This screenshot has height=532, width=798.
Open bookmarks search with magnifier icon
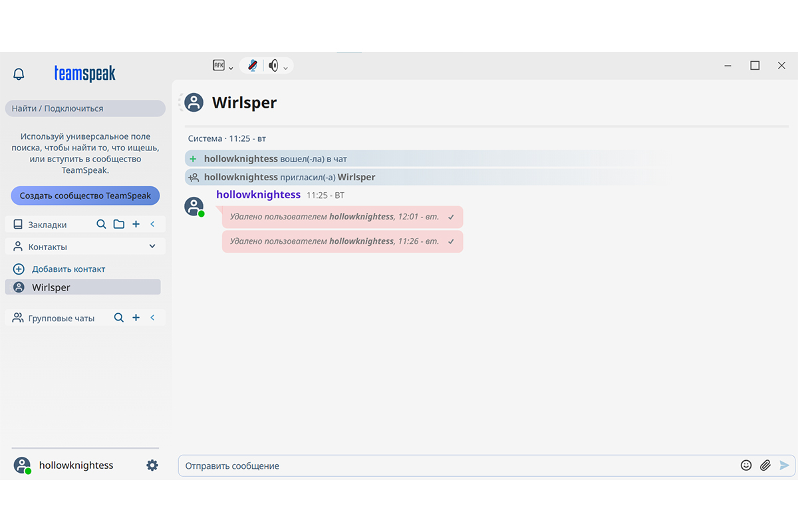[101, 224]
